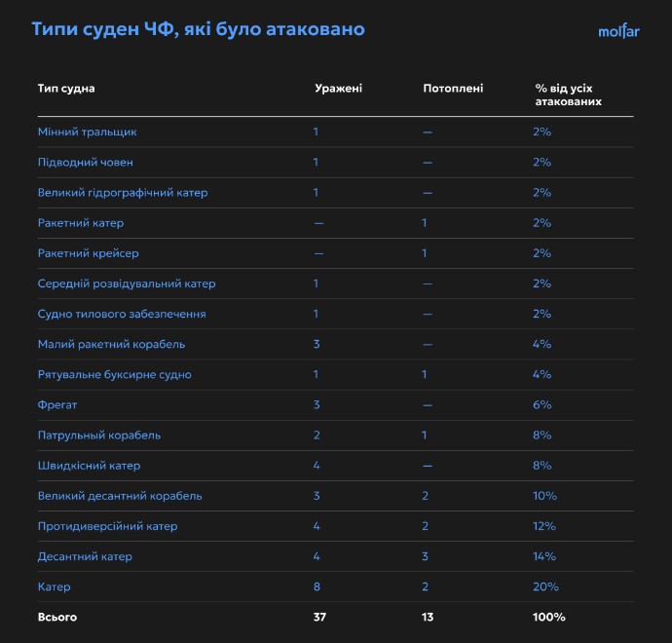Open 'Середній розвідувальний катер' row label
The image size is (672, 643).
pos(127,284)
